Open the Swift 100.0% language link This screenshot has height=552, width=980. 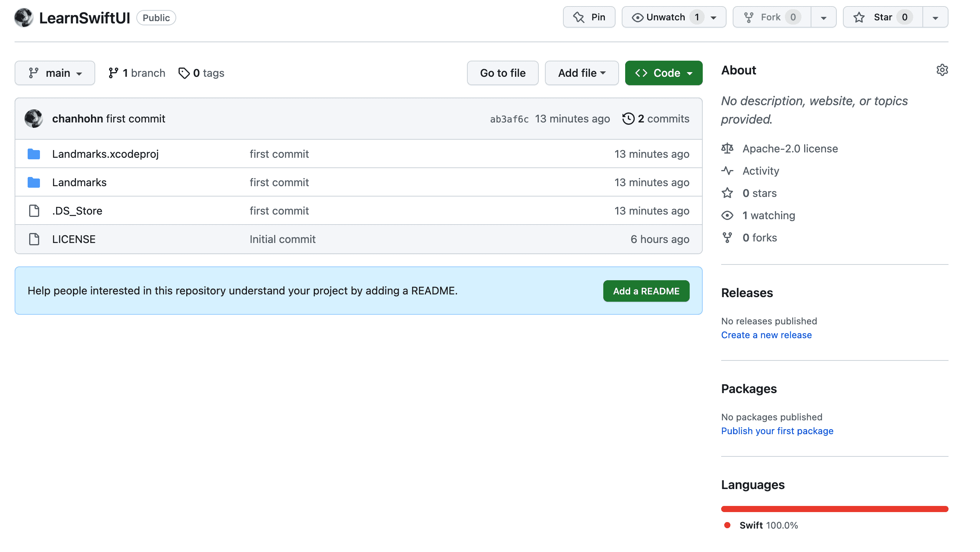769,526
